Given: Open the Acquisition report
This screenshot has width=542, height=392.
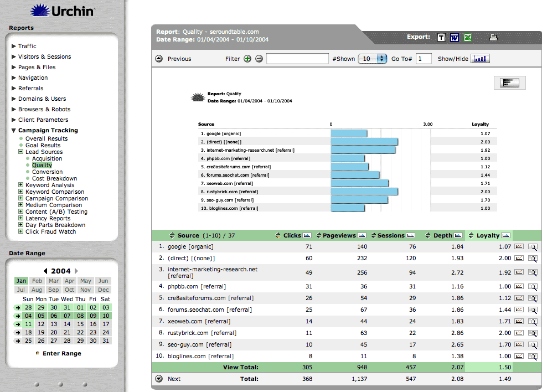Looking at the screenshot, I should 47,159.
